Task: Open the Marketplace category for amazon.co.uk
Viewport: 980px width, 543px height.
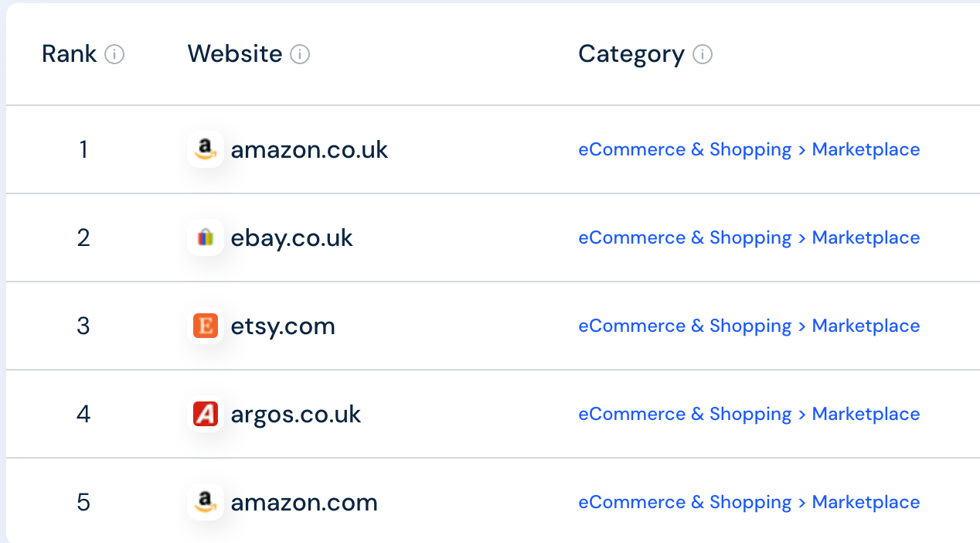Action: [x=866, y=149]
